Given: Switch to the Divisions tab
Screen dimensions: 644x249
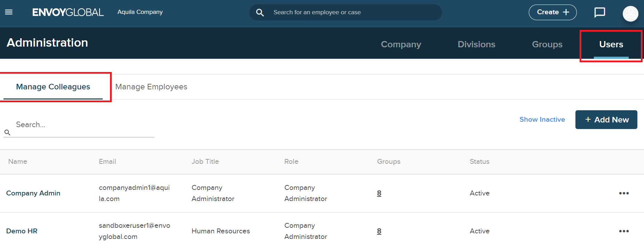Looking at the screenshot, I should coord(476,45).
